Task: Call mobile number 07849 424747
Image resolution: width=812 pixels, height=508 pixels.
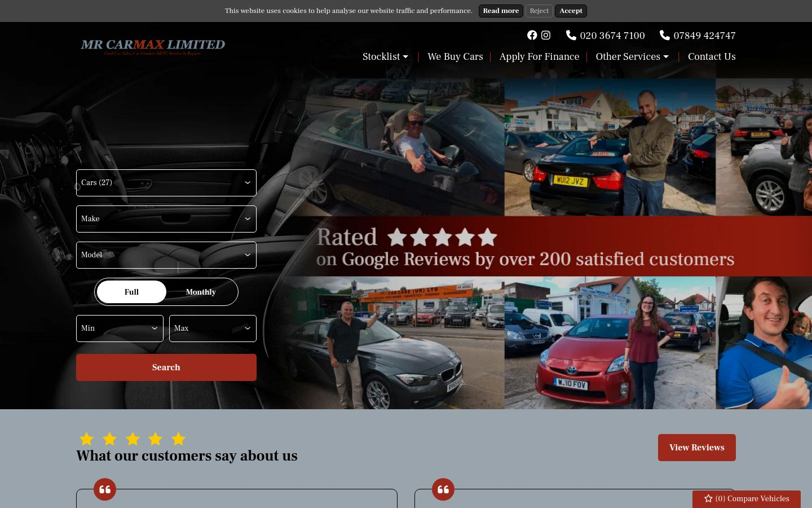Action: tap(704, 36)
